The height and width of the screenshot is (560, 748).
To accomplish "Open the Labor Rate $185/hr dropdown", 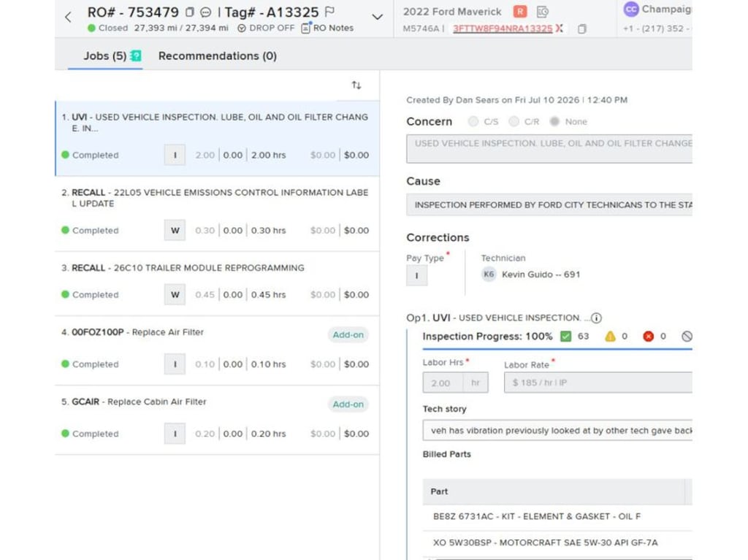I will [598, 383].
